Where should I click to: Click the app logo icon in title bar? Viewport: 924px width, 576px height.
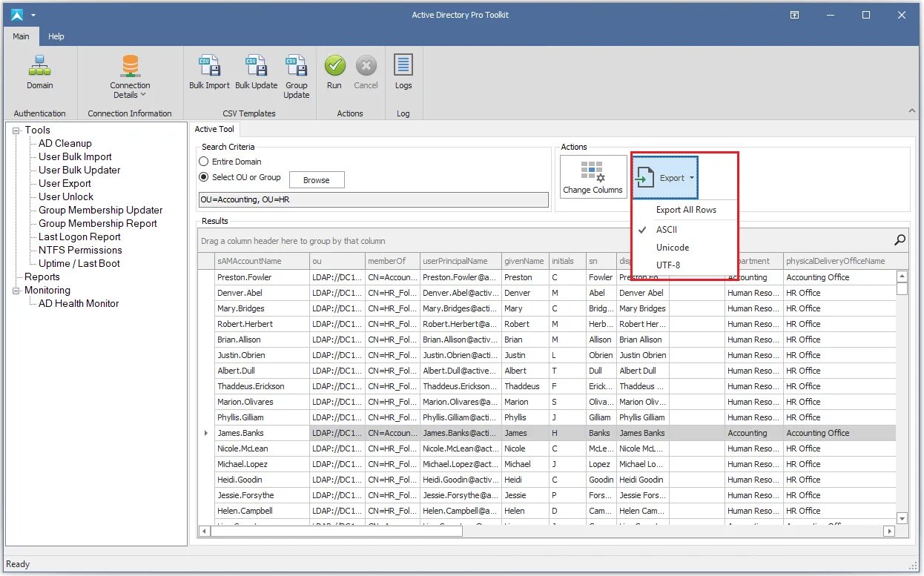click(x=17, y=15)
